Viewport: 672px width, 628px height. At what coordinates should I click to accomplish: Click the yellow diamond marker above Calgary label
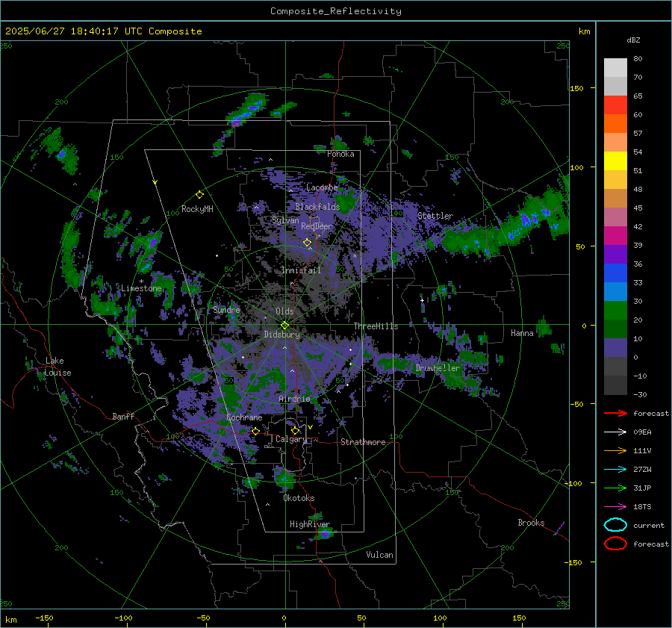point(295,430)
